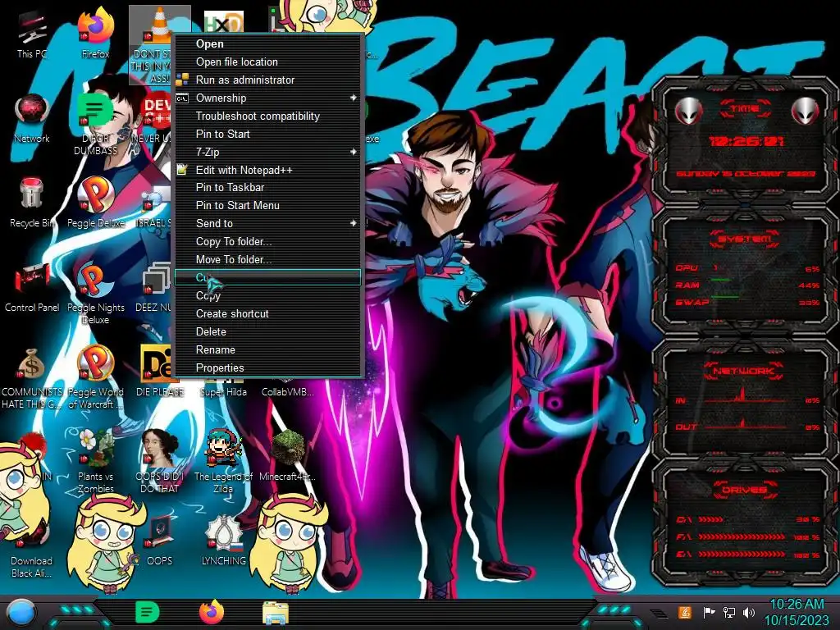
Task: Click the NETWORK widget panel
Action: point(745,399)
